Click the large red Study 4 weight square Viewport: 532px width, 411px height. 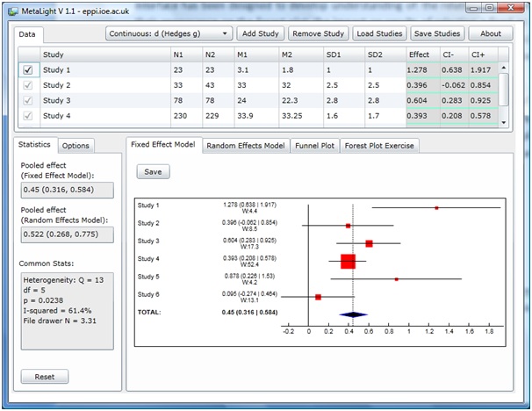coord(348,261)
